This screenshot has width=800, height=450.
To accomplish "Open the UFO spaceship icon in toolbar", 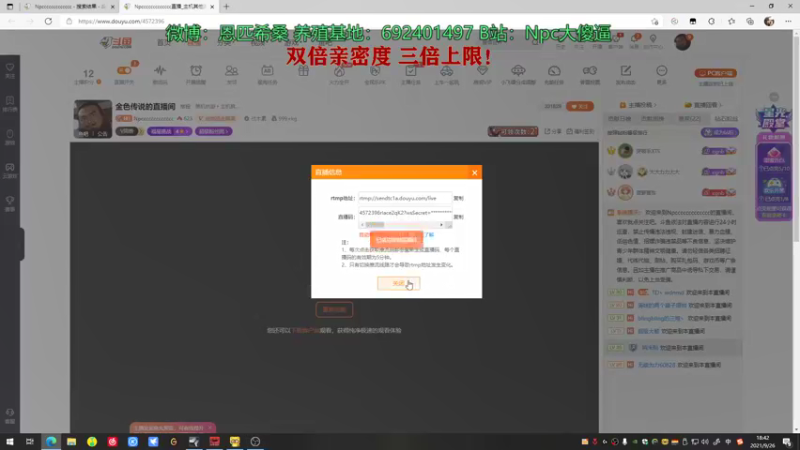I will point(518,70).
